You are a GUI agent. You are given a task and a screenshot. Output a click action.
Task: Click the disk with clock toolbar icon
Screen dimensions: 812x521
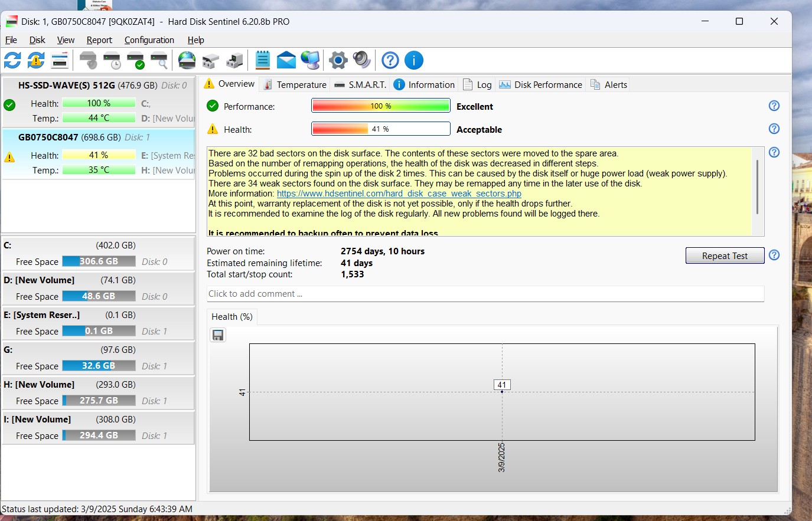point(112,60)
